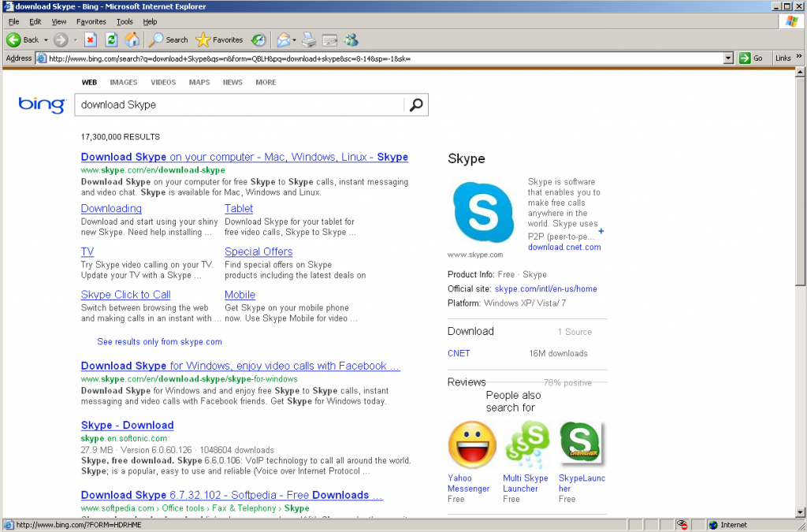The width and height of the screenshot is (807, 532).
Task: Open the download.cnet.com link
Action: 564,247
